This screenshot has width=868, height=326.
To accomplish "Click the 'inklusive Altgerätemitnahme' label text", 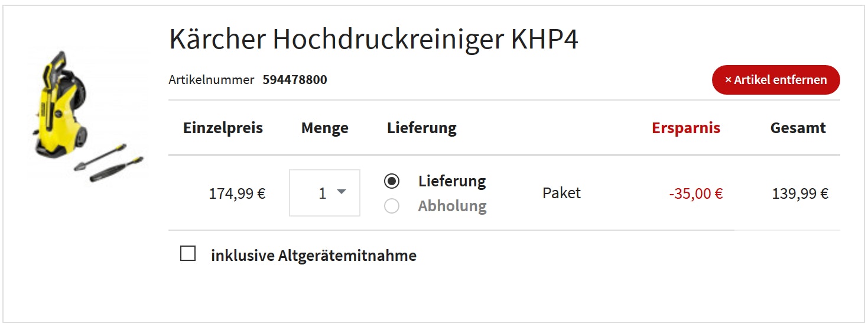I will (x=313, y=256).
